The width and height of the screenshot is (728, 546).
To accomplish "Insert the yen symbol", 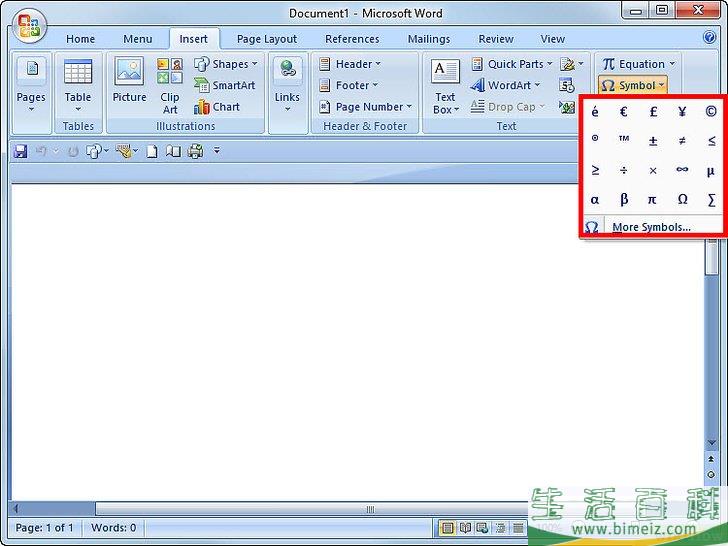I will tap(682, 112).
